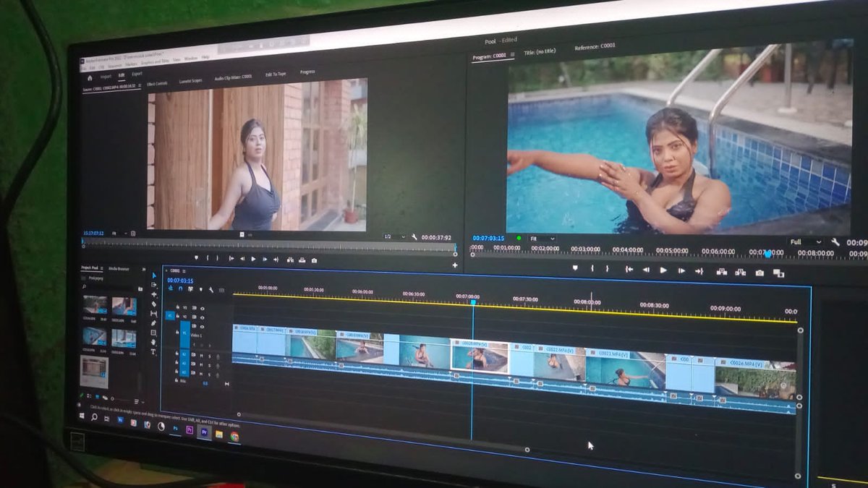Play the Program monitor sequence
The height and width of the screenshot is (488, 868).
point(663,270)
